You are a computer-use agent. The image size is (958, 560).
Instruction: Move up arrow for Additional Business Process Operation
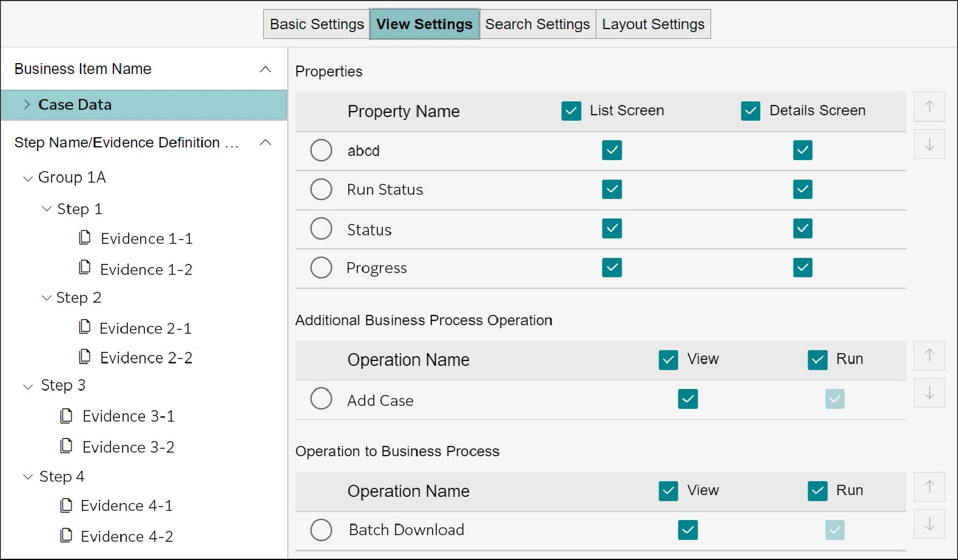point(929,356)
